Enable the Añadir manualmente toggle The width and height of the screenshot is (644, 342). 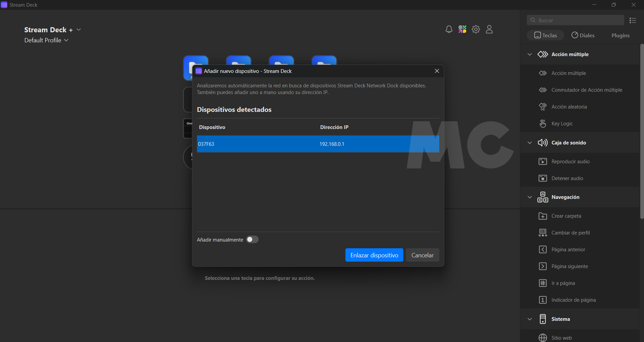[x=252, y=240]
